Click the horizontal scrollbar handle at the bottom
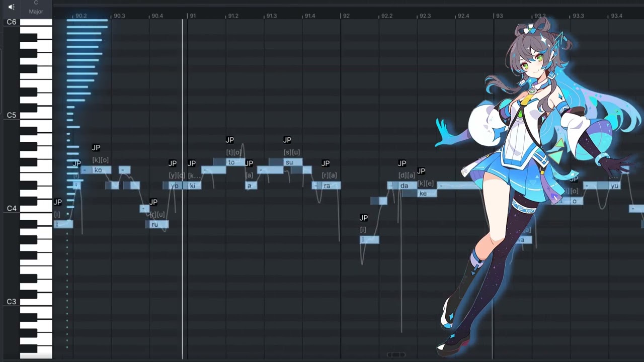Screen dimensions: 644x362 point(396,355)
